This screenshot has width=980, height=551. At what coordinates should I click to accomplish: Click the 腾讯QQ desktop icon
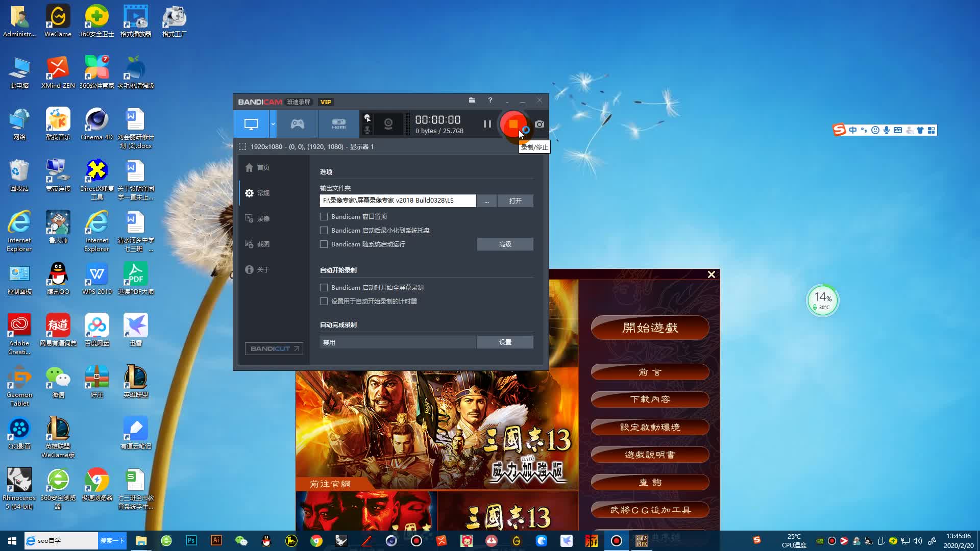[x=58, y=279]
